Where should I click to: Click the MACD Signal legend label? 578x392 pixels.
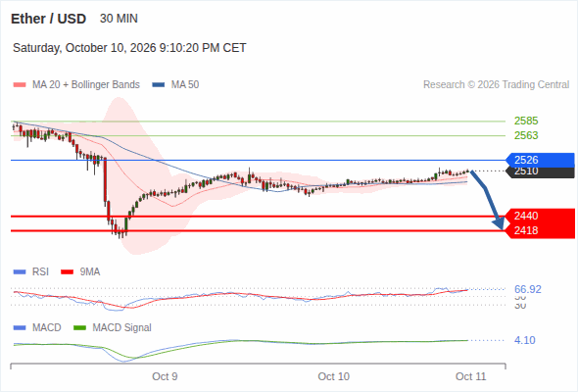(122, 328)
